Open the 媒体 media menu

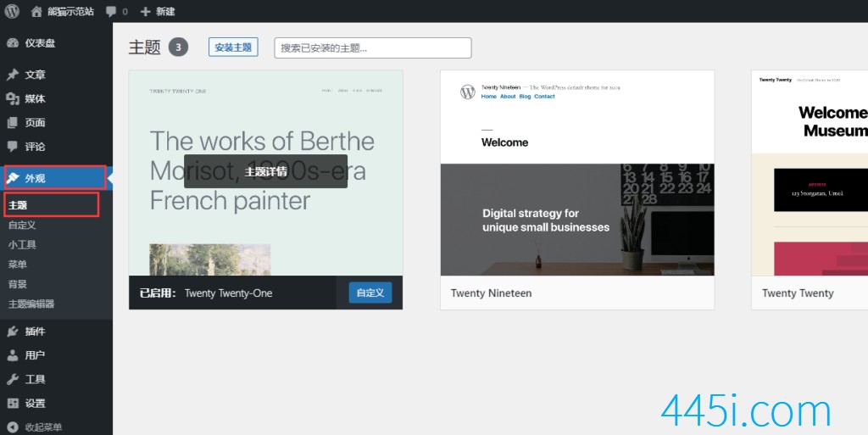click(x=56, y=98)
